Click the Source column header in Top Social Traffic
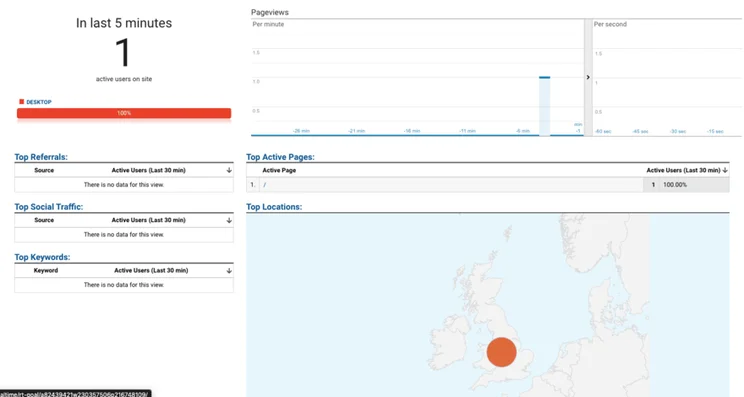 pyautogui.click(x=44, y=220)
